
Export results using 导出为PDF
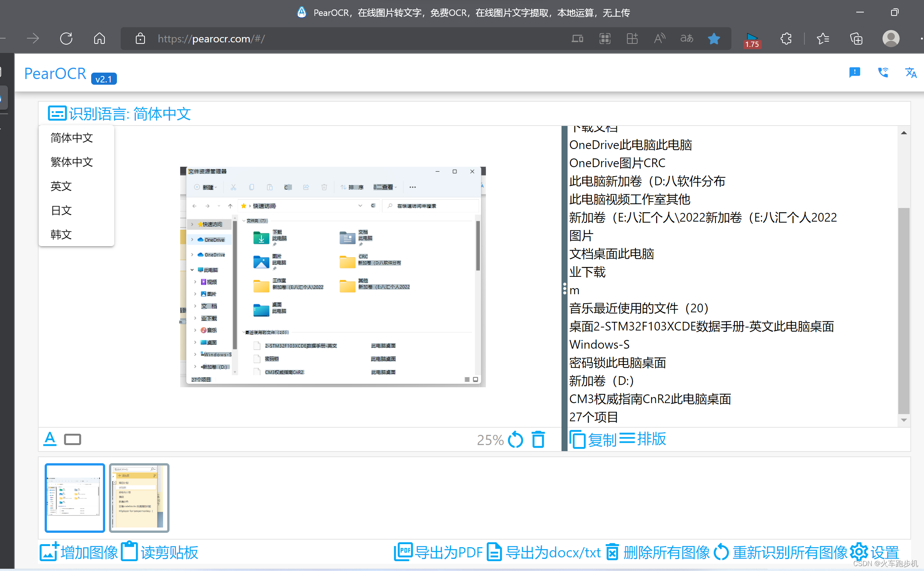[438, 552]
